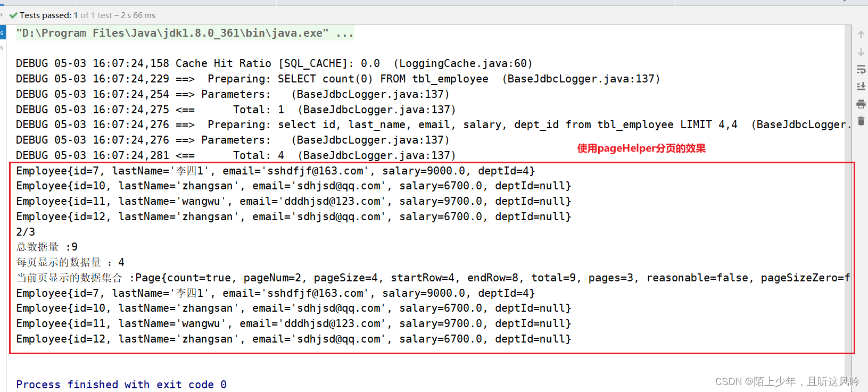Click 'Process finished with exit code 0' text
Screen dimensions: 868x392
[x=121, y=385]
